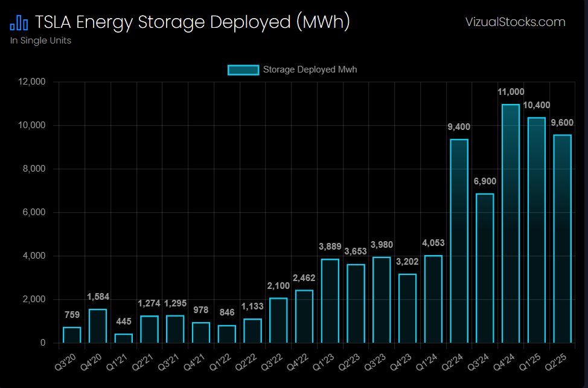Click the Q3'21 bar labeled 1,295
Image resolution: width=588 pixels, height=388 pixels.
(175, 329)
